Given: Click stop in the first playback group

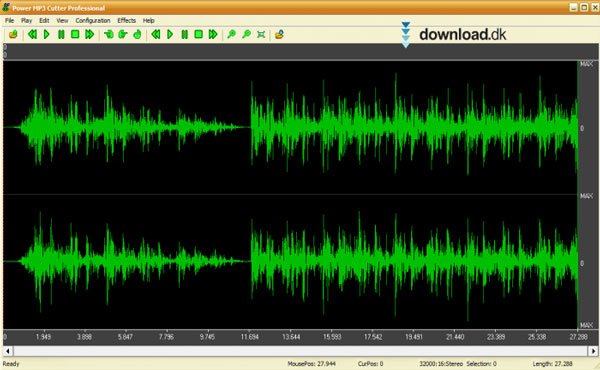Looking at the screenshot, I should [x=75, y=34].
